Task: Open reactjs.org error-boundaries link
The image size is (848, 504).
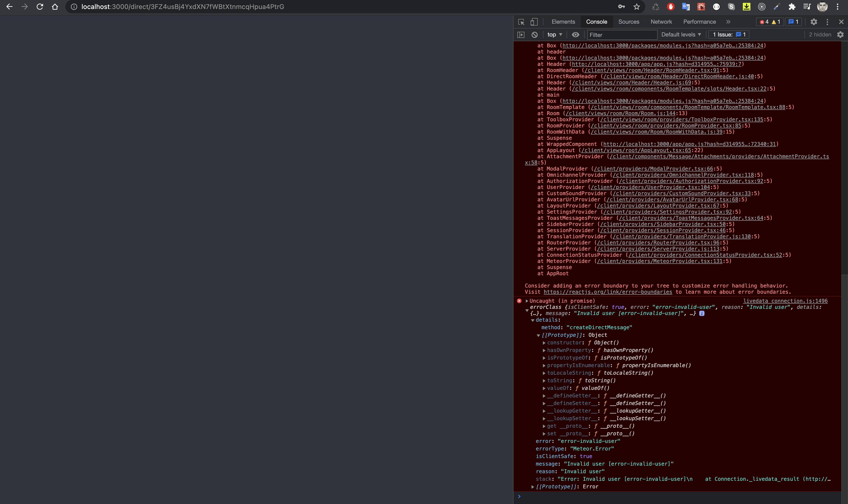Action: point(608,292)
